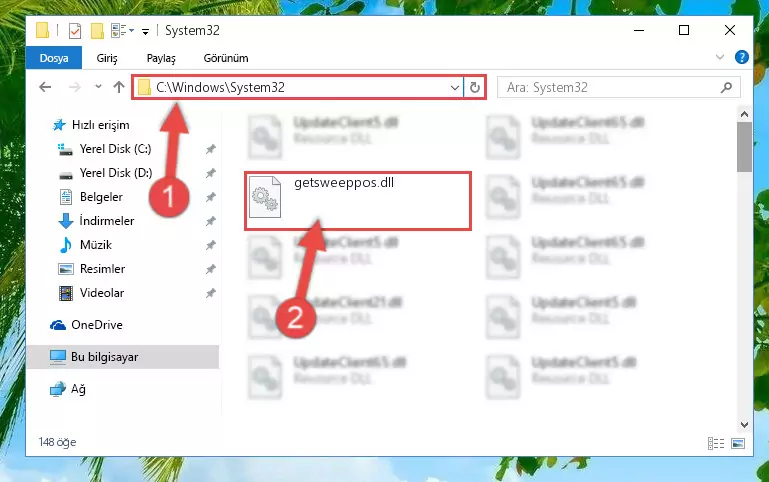Switch to the Görünüm ribbon tab
The image size is (769, 482).
226,58
